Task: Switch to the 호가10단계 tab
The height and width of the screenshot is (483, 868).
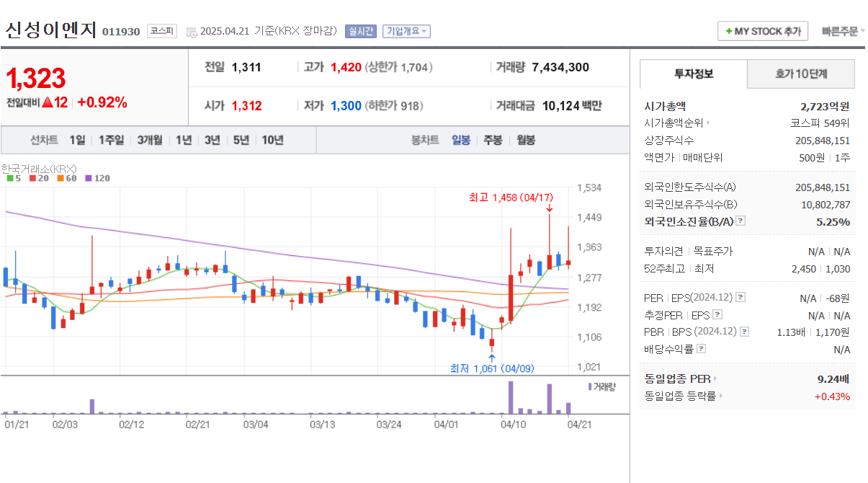Action: 801,74
